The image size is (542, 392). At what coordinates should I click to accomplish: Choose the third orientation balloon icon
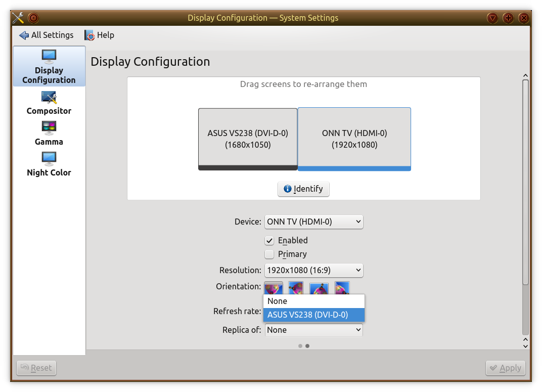click(x=319, y=288)
